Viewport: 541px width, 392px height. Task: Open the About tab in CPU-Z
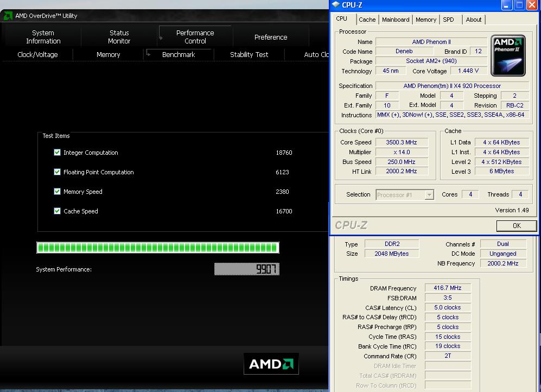(x=473, y=20)
